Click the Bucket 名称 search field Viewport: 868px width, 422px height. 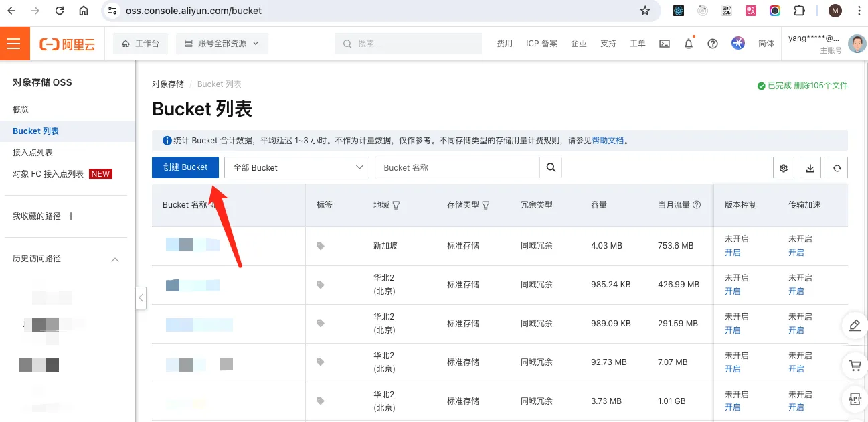[458, 167]
